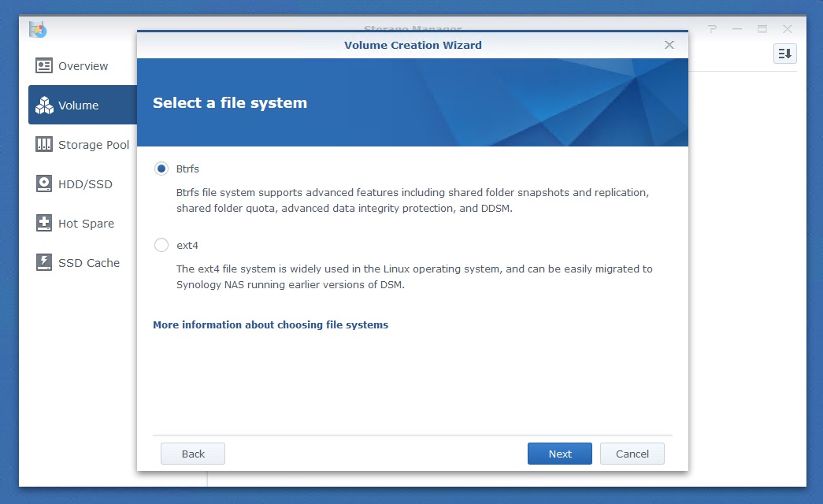Choose the ext4 file system radio button
Screen dimensions: 823x504
tap(161, 245)
